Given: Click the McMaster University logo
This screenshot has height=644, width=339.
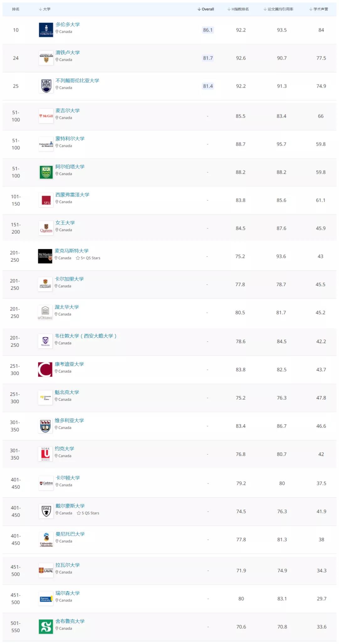Looking at the screenshot, I should (45, 256).
